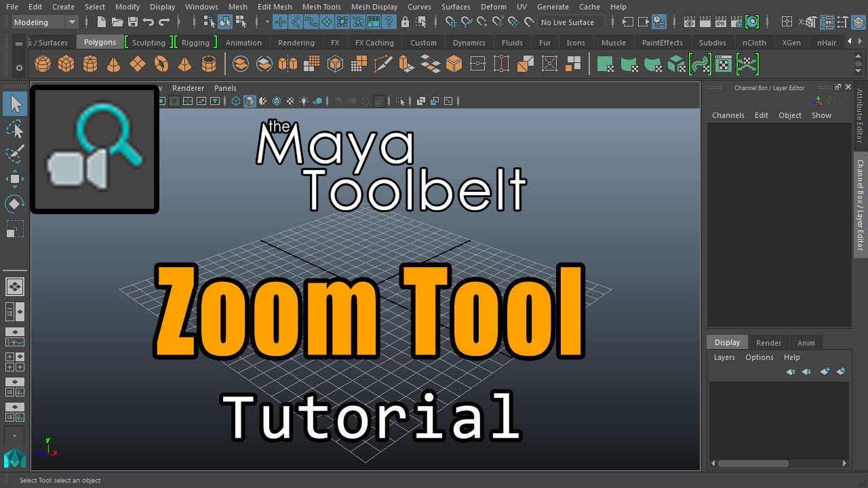Switch to the Rigging shelf tab

195,43
